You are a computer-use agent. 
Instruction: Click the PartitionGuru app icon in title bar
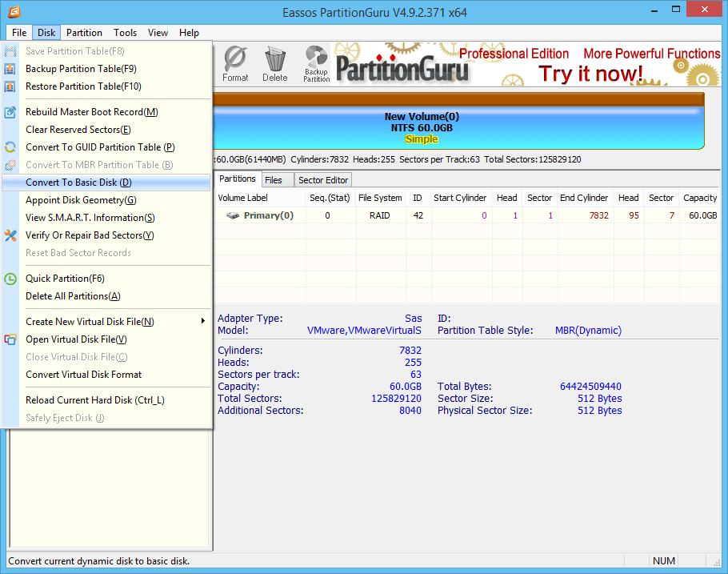(x=14, y=11)
